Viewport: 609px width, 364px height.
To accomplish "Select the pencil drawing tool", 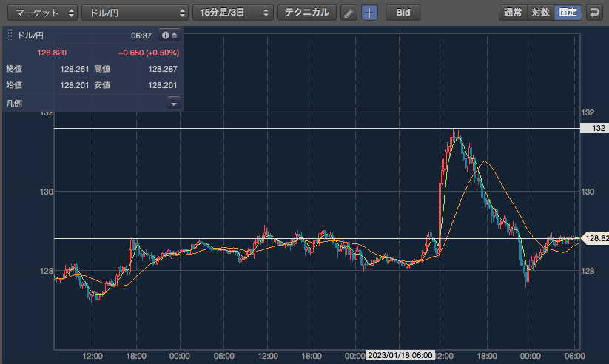I will tap(349, 13).
